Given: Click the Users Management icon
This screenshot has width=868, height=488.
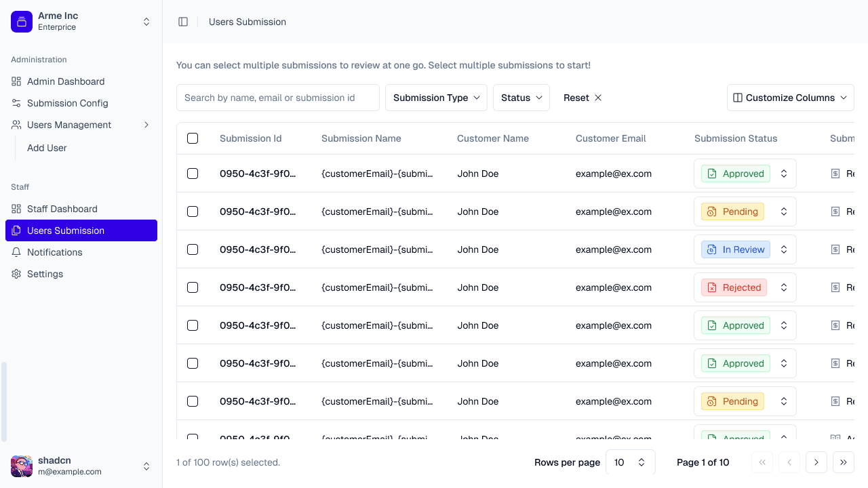Looking at the screenshot, I should (15, 125).
